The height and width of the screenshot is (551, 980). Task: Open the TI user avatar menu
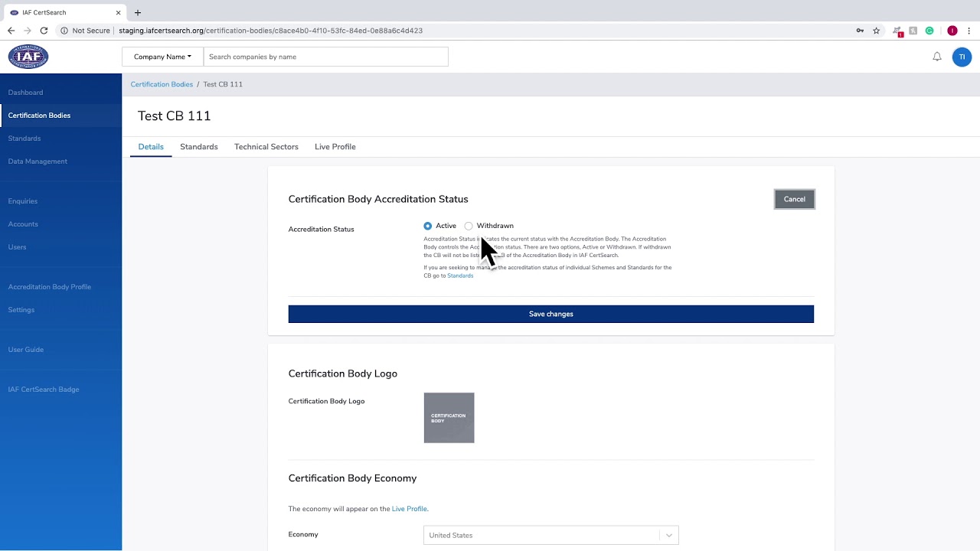(x=962, y=57)
